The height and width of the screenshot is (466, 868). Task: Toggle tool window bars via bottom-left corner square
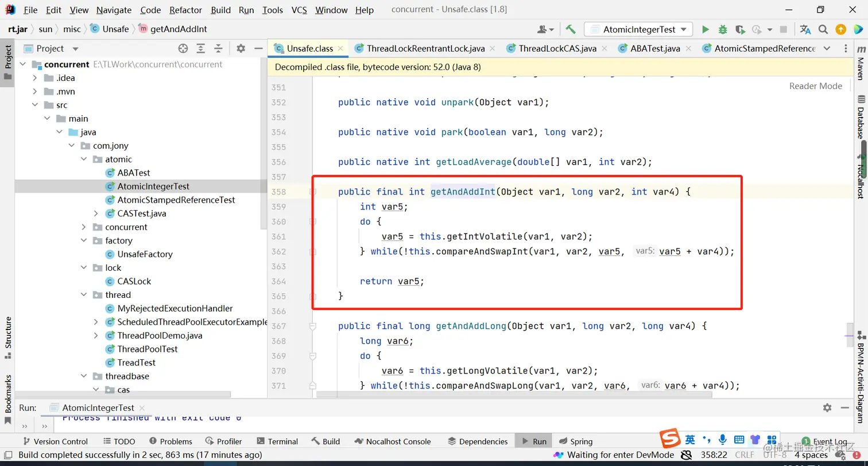tap(8, 455)
